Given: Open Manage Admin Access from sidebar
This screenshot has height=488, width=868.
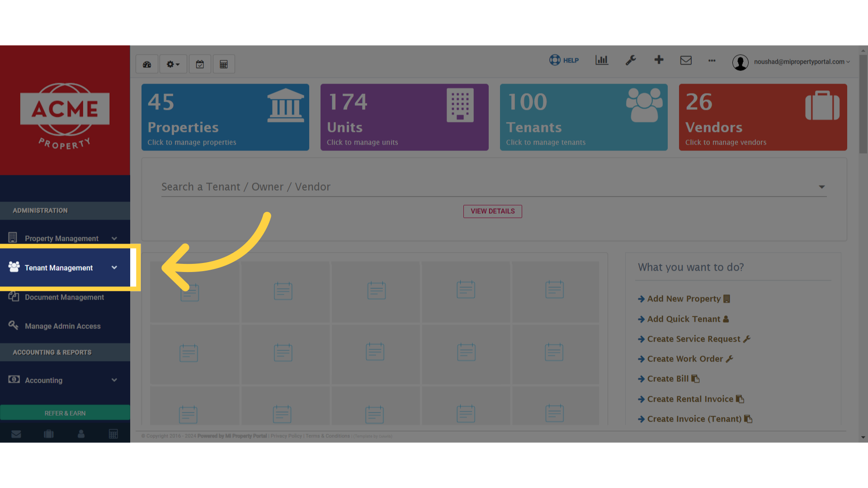Looking at the screenshot, I should [62, 326].
